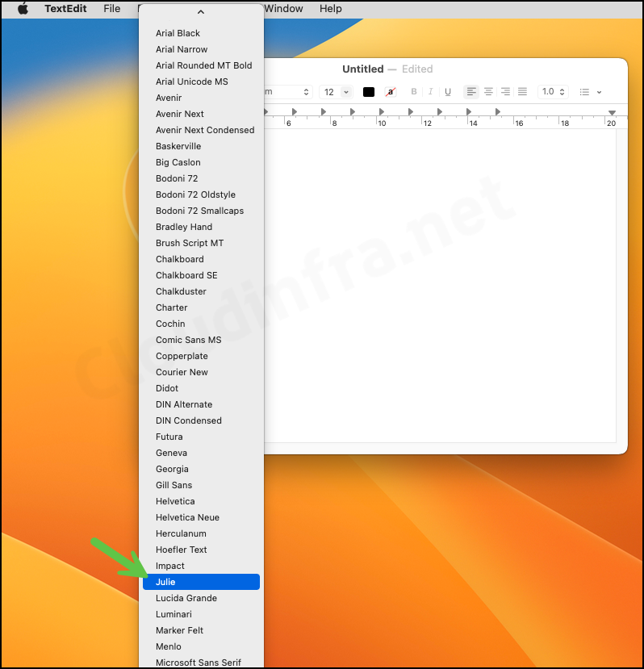Select Bodoni 72 Smallcaps font
This screenshot has width=644, height=669.
(x=201, y=211)
